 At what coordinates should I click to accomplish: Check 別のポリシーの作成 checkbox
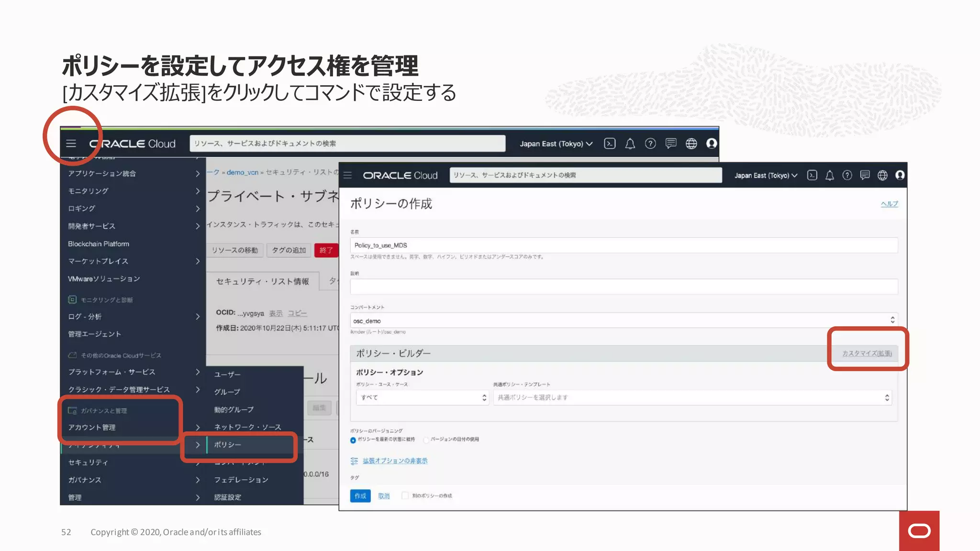[405, 496]
